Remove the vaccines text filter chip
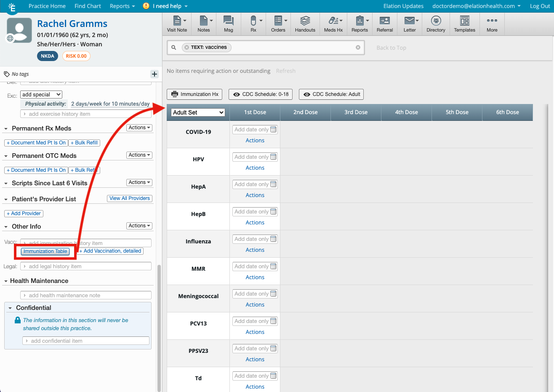Viewport: 554px width, 392px height. coord(187,48)
